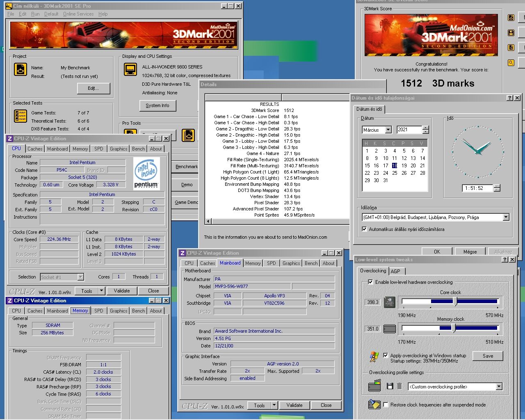The height and width of the screenshot is (420, 525).
Task: Open SPD tab in CPU-Z Mainboard window
Action: 272,263
